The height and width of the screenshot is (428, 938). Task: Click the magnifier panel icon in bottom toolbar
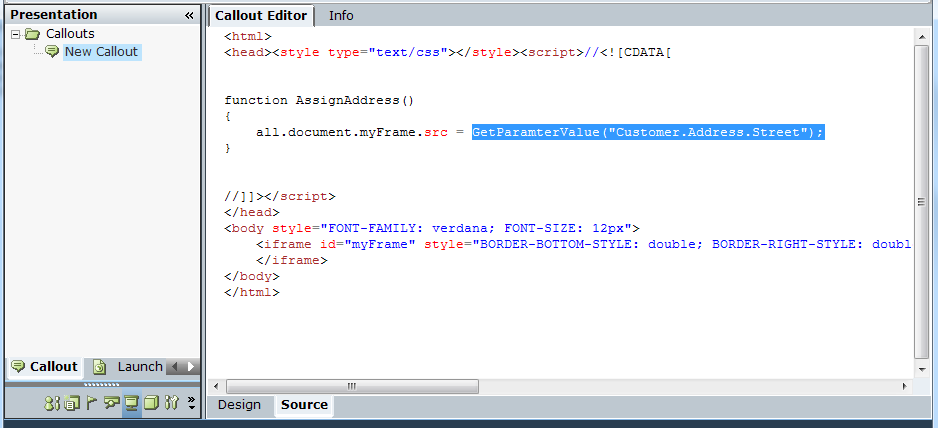pyautogui.click(x=111, y=404)
